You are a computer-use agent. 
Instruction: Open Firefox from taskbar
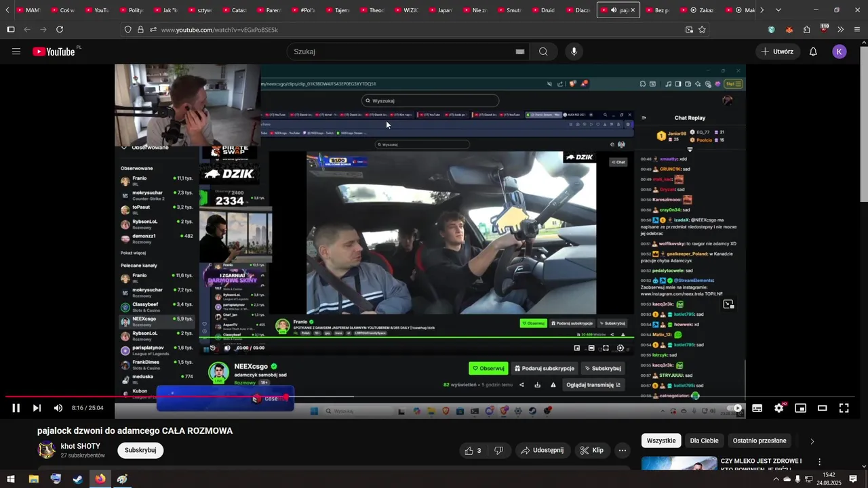coord(100,479)
